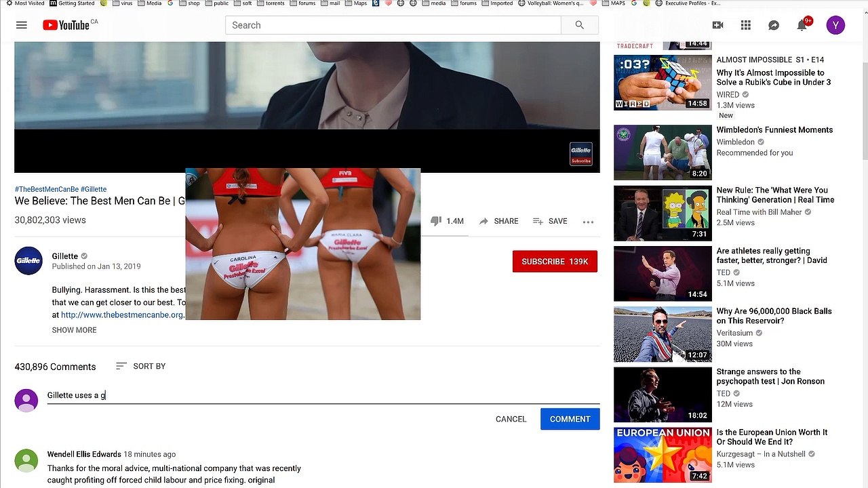Open the Most Visited bookmark
868x488 pixels.
tap(24, 3)
